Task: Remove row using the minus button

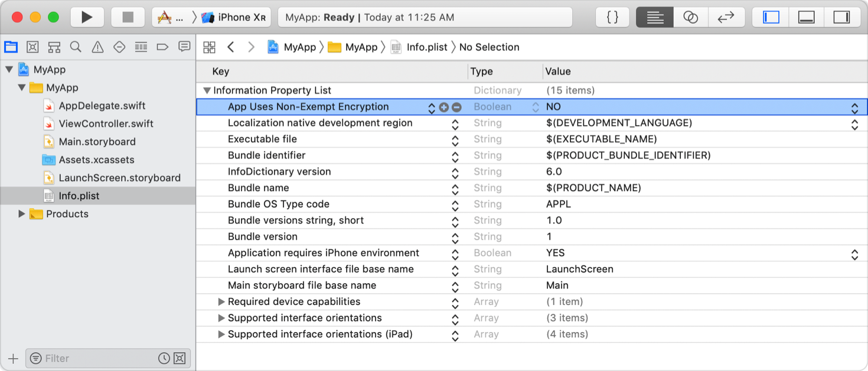Action: [456, 107]
